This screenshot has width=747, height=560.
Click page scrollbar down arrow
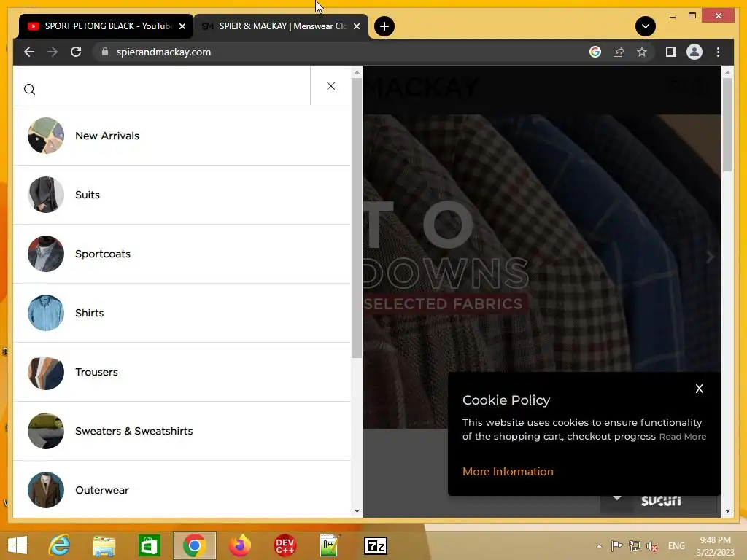point(727,511)
